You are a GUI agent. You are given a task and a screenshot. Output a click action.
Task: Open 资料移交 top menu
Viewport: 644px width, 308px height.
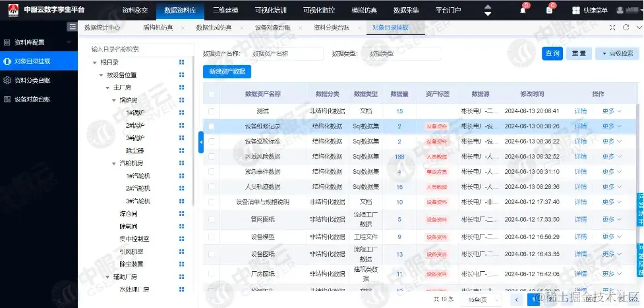[134, 11]
